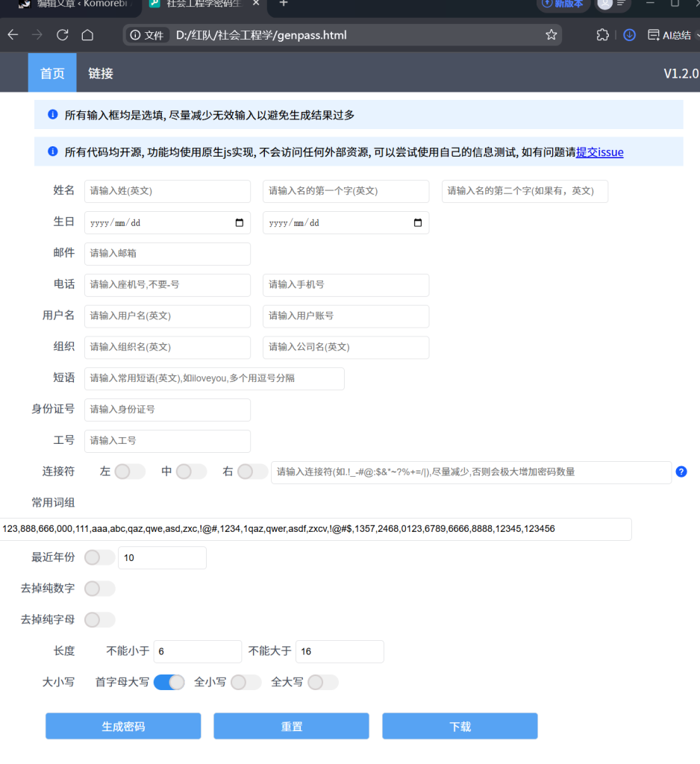
Task: Click the browser home icon
Action: pyautogui.click(x=87, y=35)
